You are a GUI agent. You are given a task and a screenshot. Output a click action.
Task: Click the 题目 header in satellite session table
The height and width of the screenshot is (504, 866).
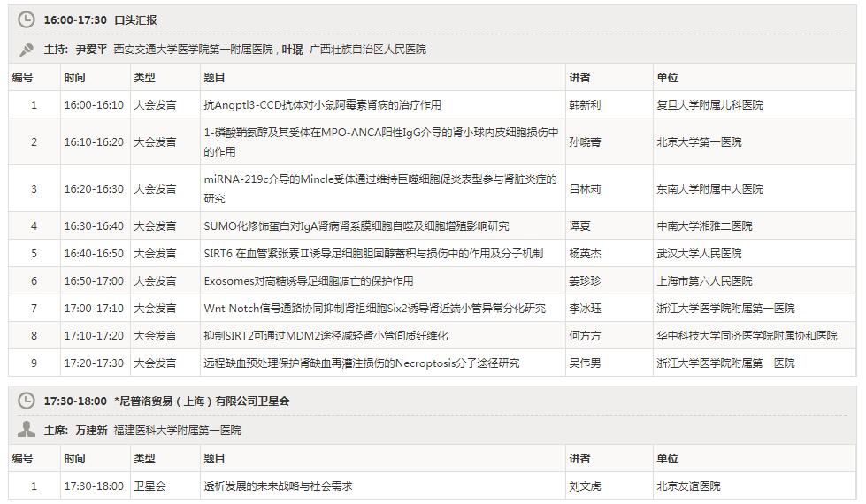coord(214,458)
